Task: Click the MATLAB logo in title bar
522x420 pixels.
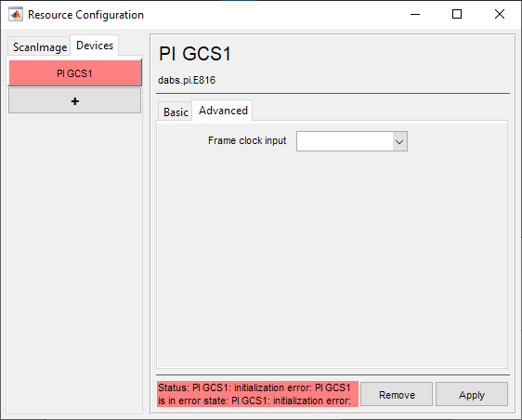Action: click(x=16, y=14)
